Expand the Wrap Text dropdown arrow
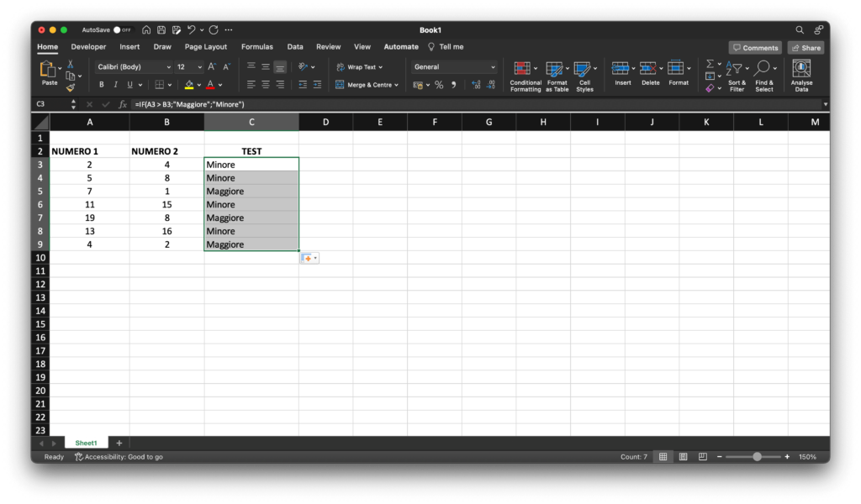The width and height of the screenshot is (861, 504). [x=381, y=67]
